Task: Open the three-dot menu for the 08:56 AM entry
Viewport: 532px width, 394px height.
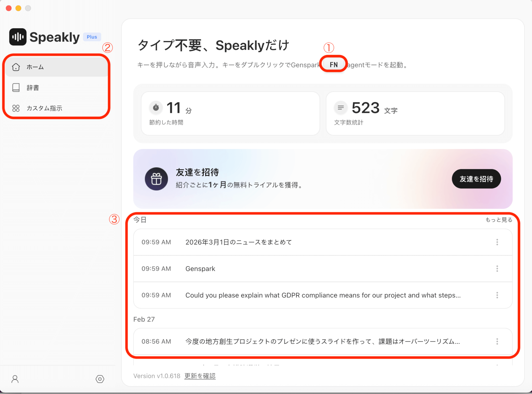Action: point(497,341)
